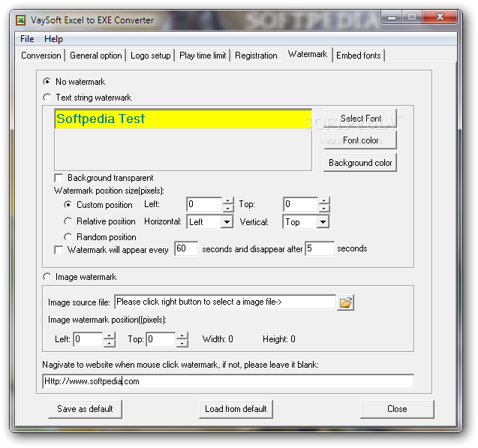Select Custom position radio button
The image size is (478, 448).
68,205
